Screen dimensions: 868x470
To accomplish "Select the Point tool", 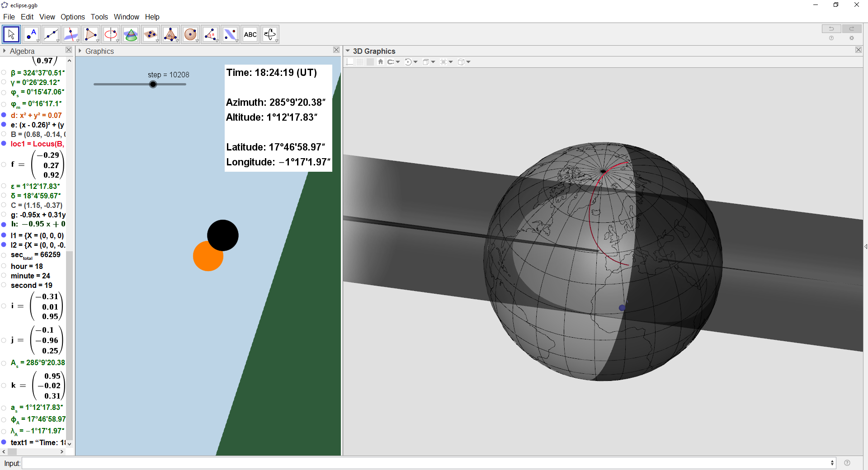I will [31, 34].
